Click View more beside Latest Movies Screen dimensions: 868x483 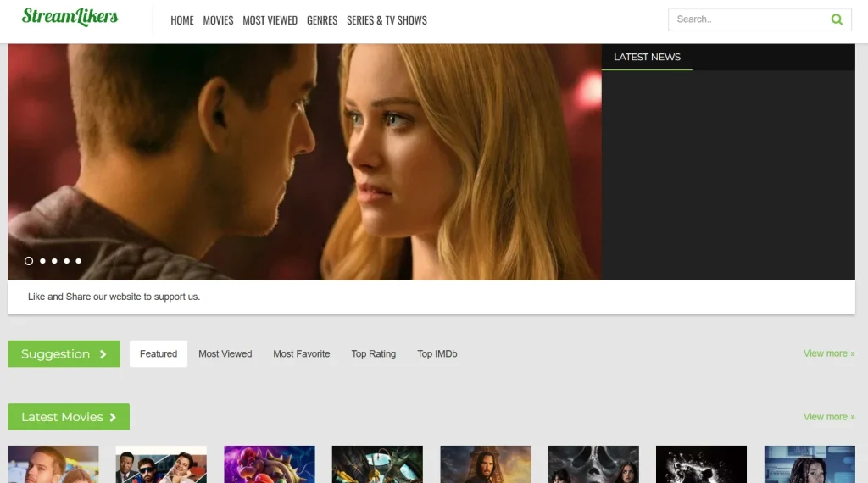click(x=829, y=417)
